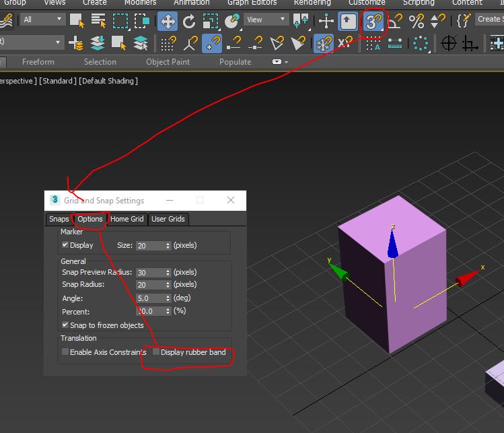The width and height of the screenshot is (504, 433).
Task: Adjust the Percent spinner arrows
Action: coord(168,311)
